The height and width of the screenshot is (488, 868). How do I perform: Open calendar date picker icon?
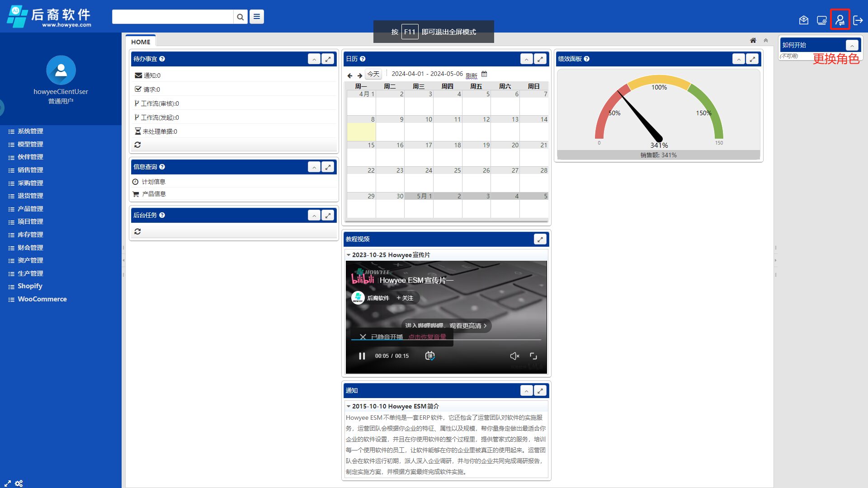point(484,74)
